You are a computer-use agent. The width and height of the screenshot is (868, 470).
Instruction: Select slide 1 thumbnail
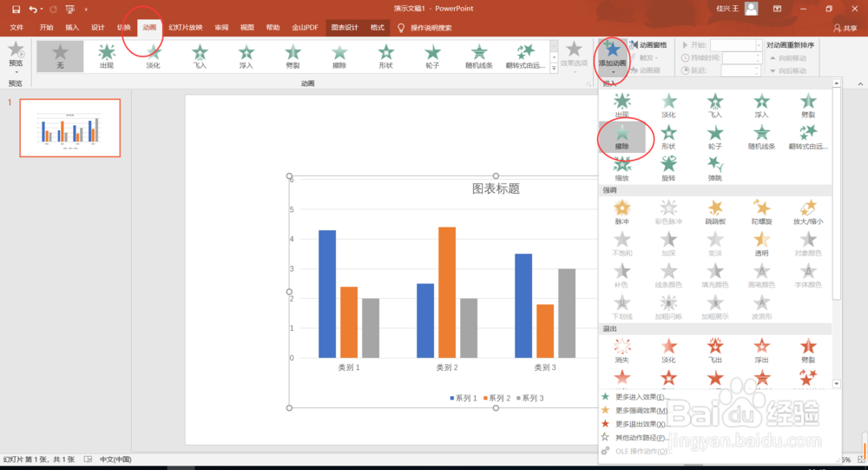(70, 128)
